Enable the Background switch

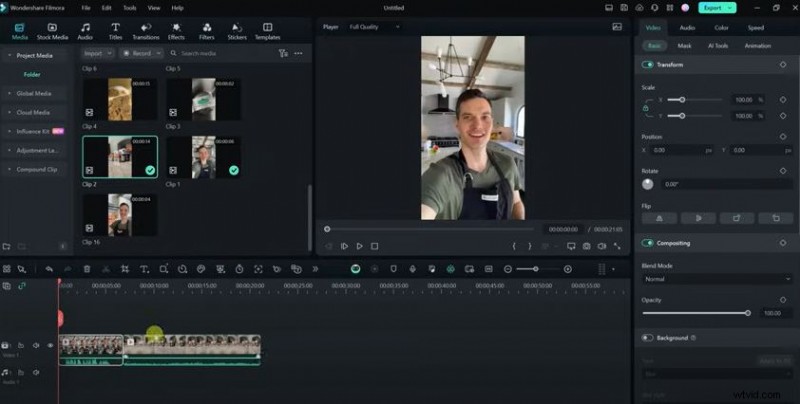tap(647, 338)
